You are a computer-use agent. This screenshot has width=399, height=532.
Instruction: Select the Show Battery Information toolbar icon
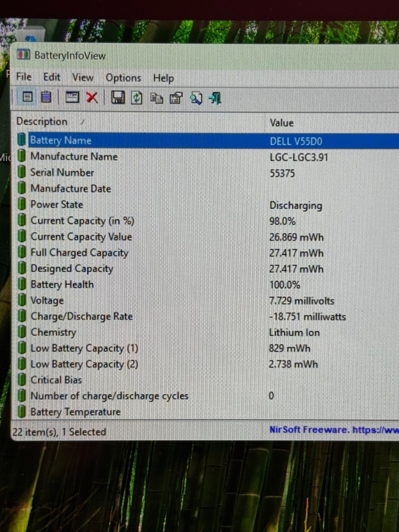click(28, 97)
